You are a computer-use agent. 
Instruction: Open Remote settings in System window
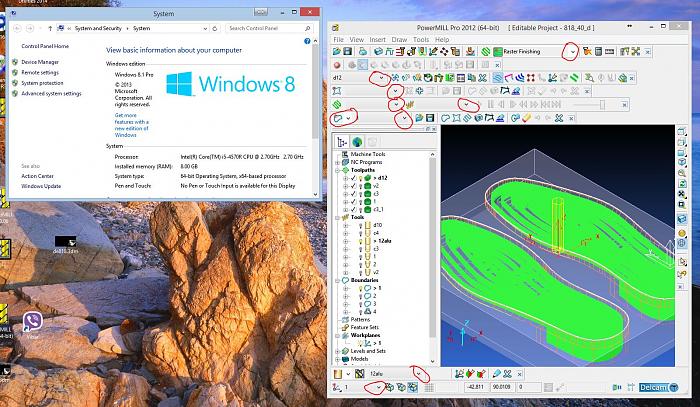(40, 72)
